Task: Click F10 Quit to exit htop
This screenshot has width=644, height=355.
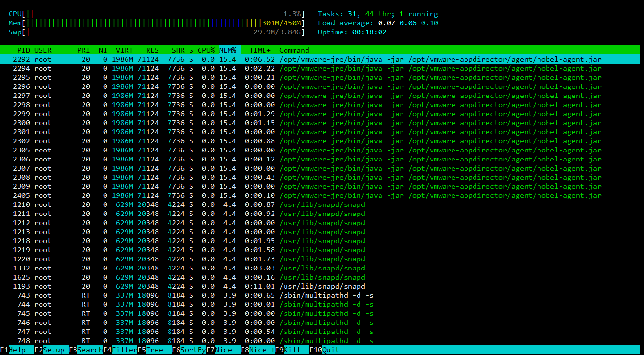Action: click(x=325, y=350)
